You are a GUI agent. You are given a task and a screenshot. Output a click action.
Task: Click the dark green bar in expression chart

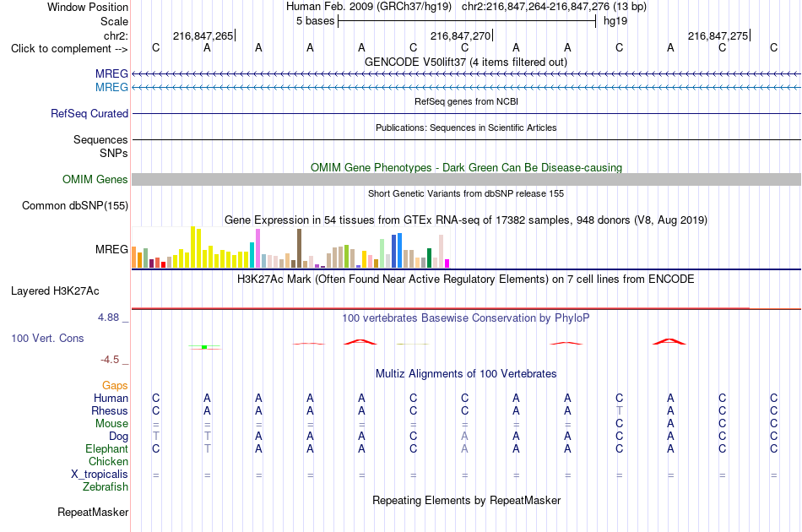[429, 258]
